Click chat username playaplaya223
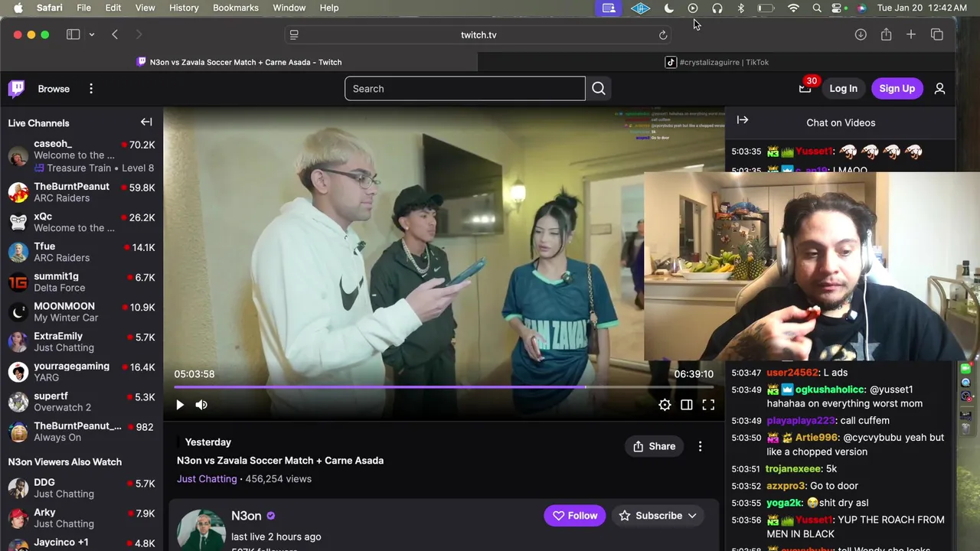 tap(801, 420)
